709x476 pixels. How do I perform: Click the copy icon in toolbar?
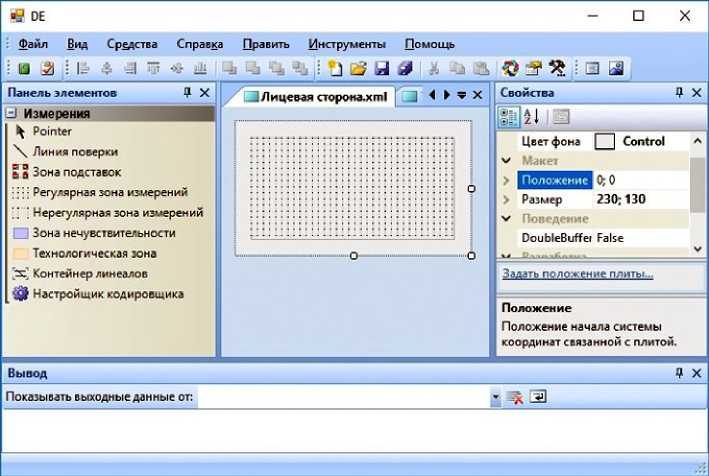coord(457,68)
